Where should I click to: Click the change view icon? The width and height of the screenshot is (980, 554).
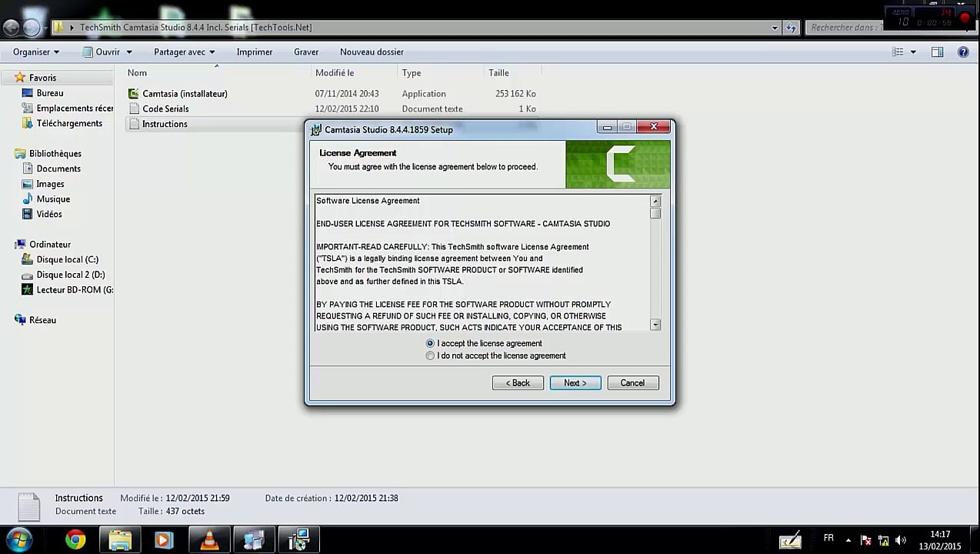898,52
